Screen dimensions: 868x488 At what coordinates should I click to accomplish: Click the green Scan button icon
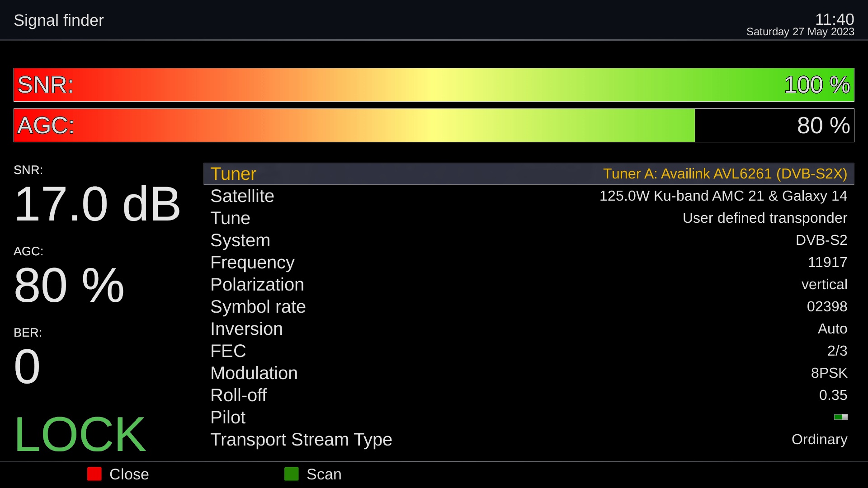pos(292,474)
